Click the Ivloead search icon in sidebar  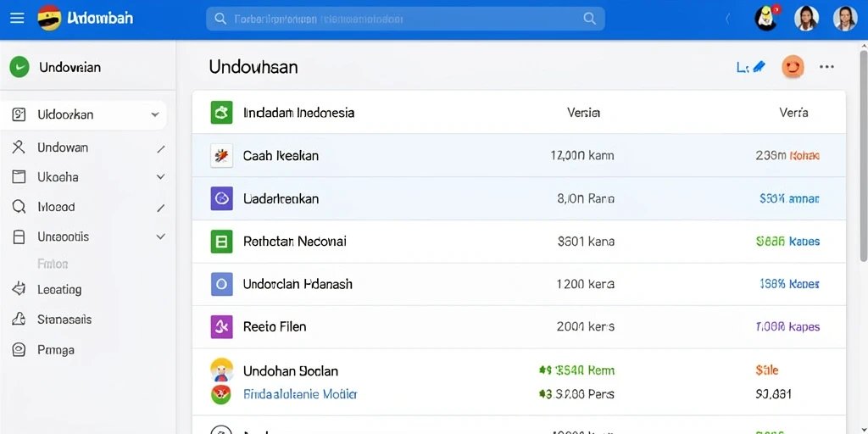(x=19, y=207)
